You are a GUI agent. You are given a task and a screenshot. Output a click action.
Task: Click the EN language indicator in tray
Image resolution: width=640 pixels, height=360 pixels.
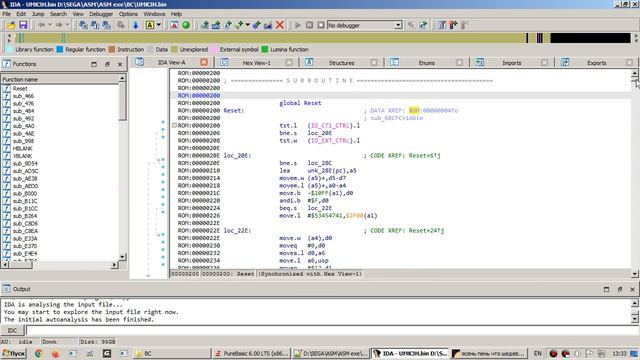click(x=538, y=353)
